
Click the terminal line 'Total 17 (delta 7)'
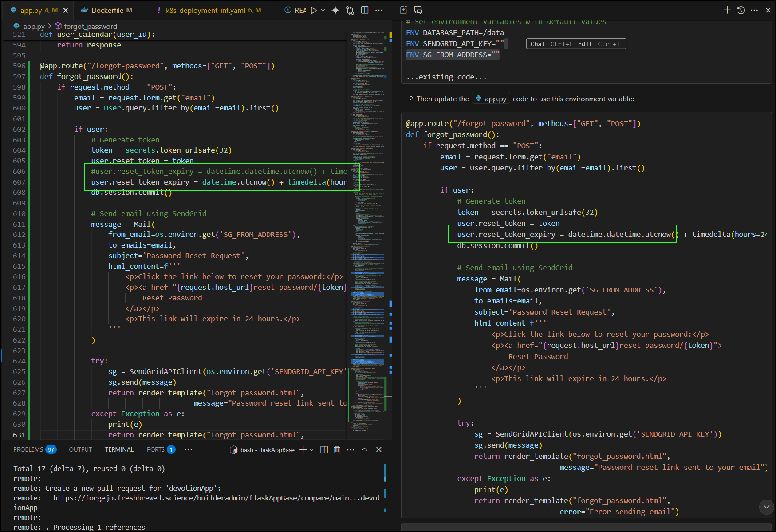89,469
